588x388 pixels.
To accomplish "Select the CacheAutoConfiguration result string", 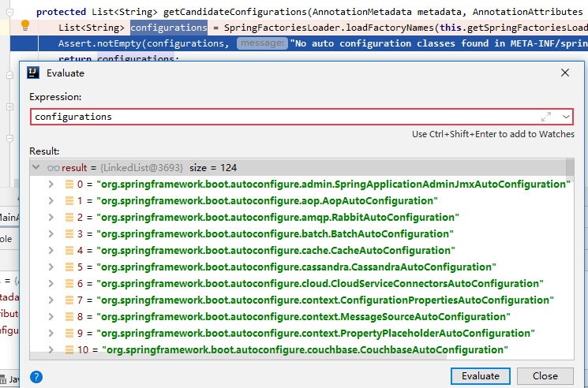I will [x=275, y=250].
